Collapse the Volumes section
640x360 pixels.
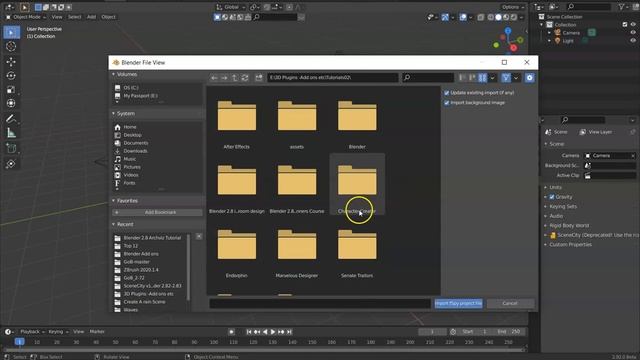pos(113,74)
